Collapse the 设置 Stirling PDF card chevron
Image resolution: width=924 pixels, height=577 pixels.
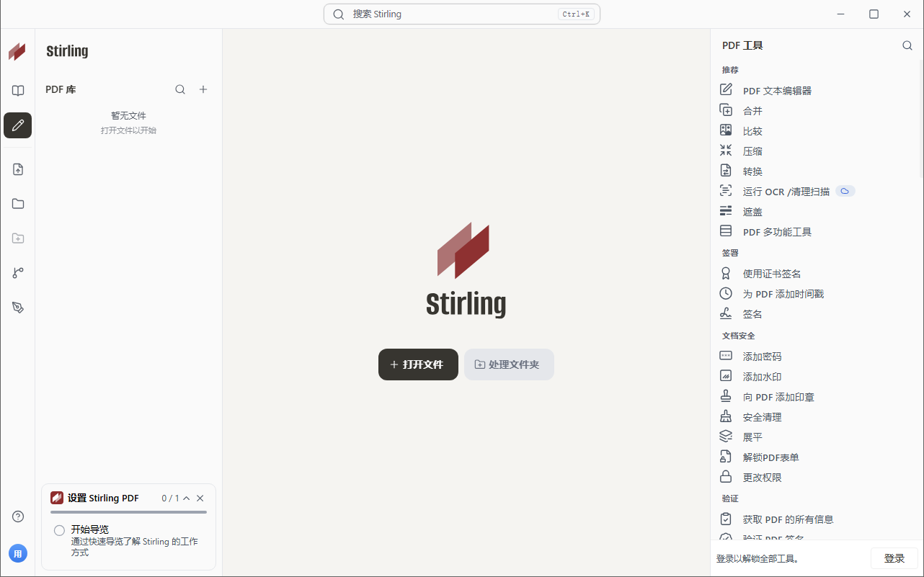[187, 498]
